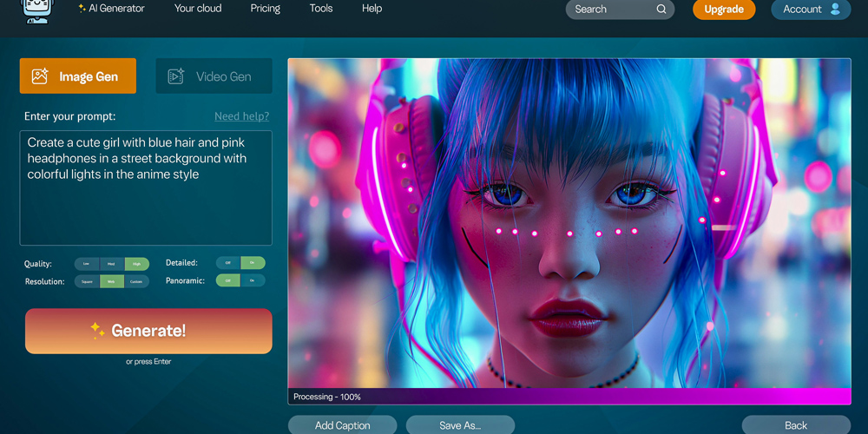The image size is (868, 434).
Task: Set Quality to Low
Action: tap(87, 264)
